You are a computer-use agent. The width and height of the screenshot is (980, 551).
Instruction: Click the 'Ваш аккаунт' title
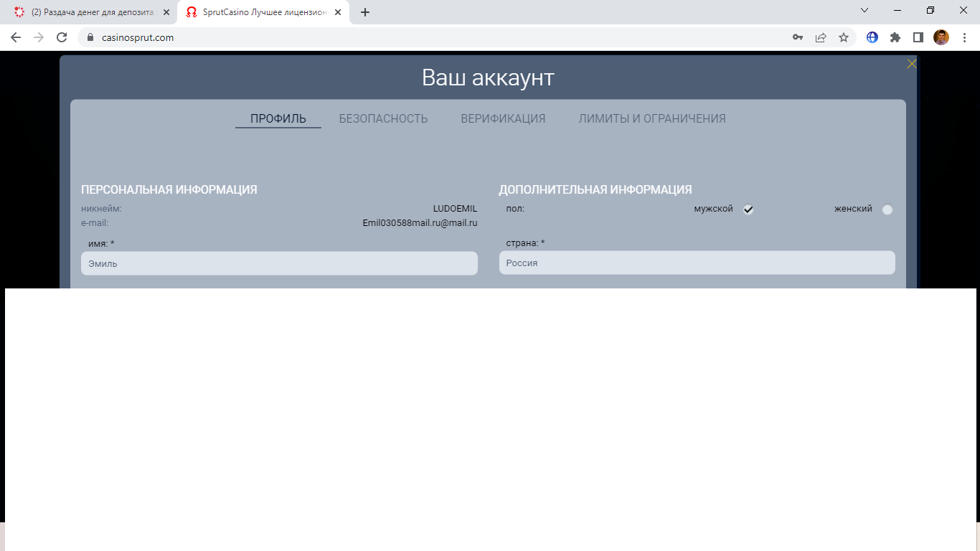pos(488,77)
